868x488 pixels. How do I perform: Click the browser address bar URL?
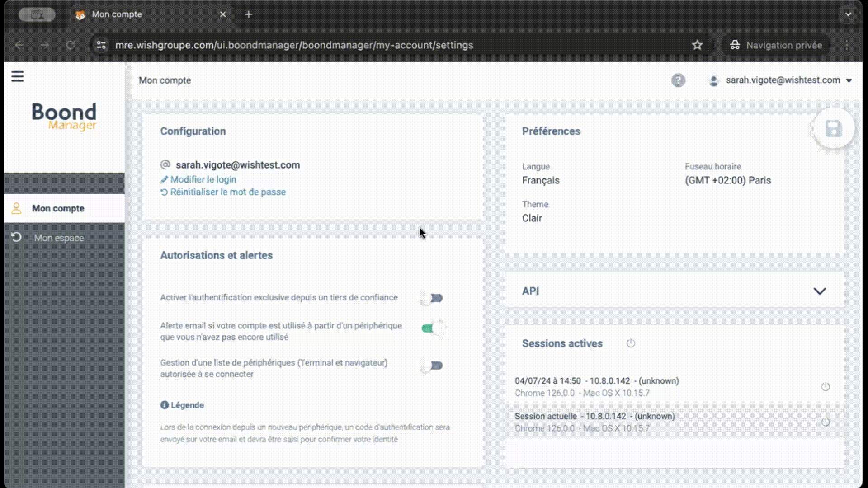pos(294,45)
